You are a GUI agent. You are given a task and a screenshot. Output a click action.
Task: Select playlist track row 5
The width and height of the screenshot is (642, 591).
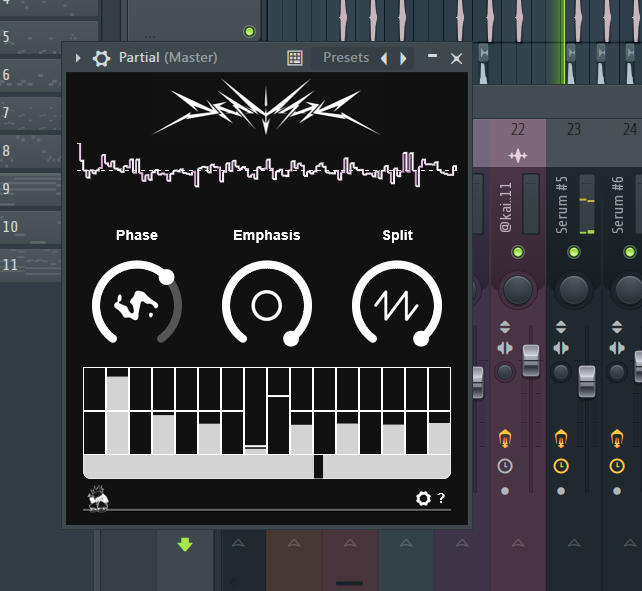click(49, 37)
